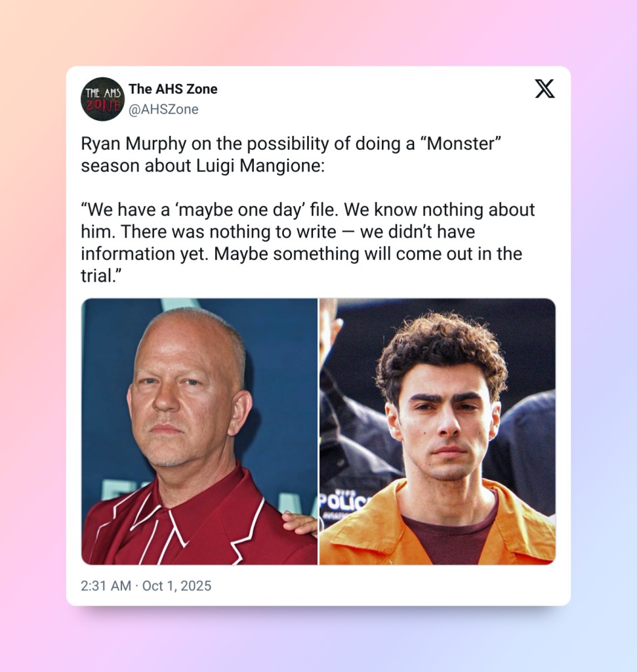Screen dimensions: 637x672
Task: Click the X logo on the tweet card
Action: [x=545, y=89]
